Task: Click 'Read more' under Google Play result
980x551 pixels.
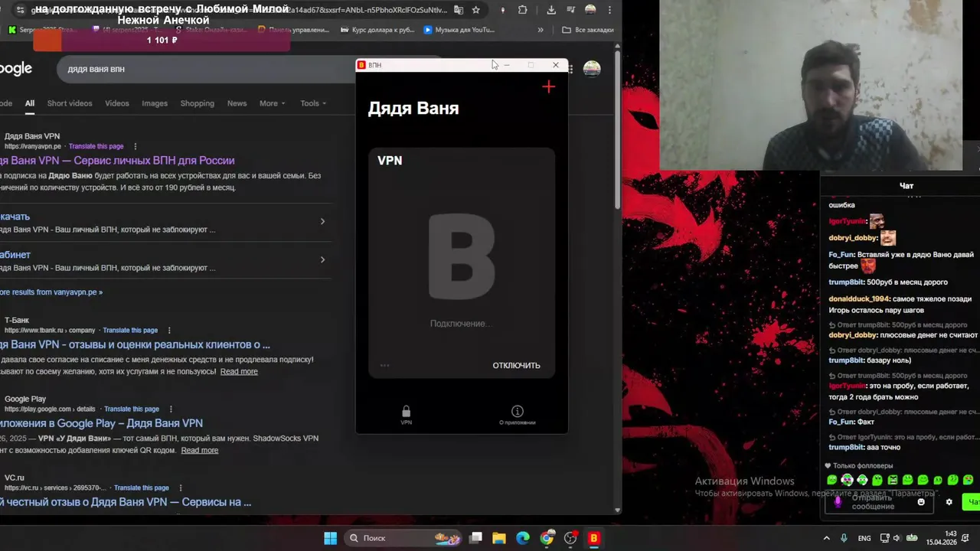Action: pyautogui.click(x=200, y=450)
